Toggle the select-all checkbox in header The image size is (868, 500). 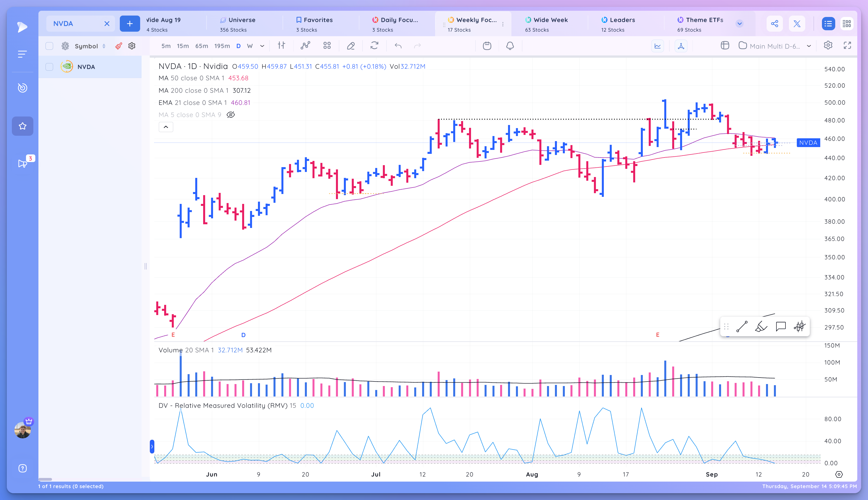point(49,46)
